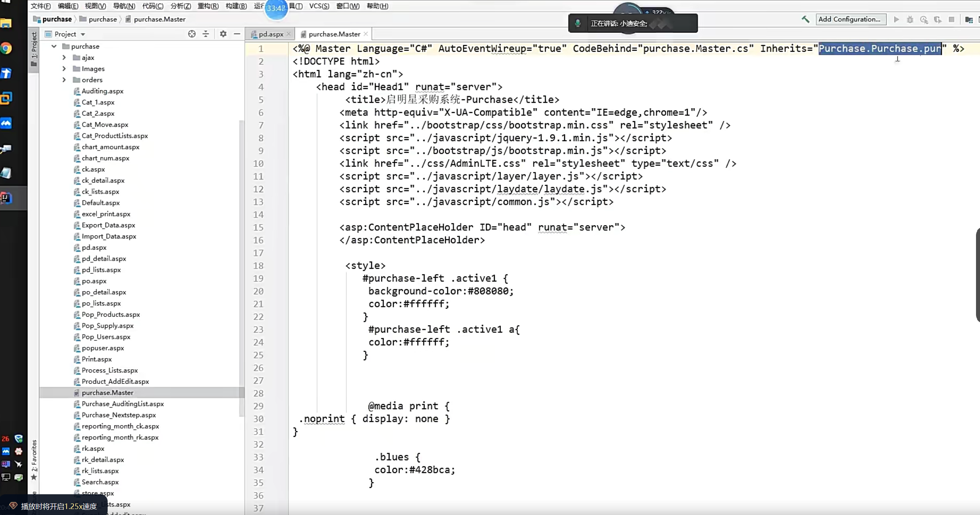The height and width of the screenshot is (515, 980).
Task: Select Export_Data.aspx file
Action: [108, 225]
